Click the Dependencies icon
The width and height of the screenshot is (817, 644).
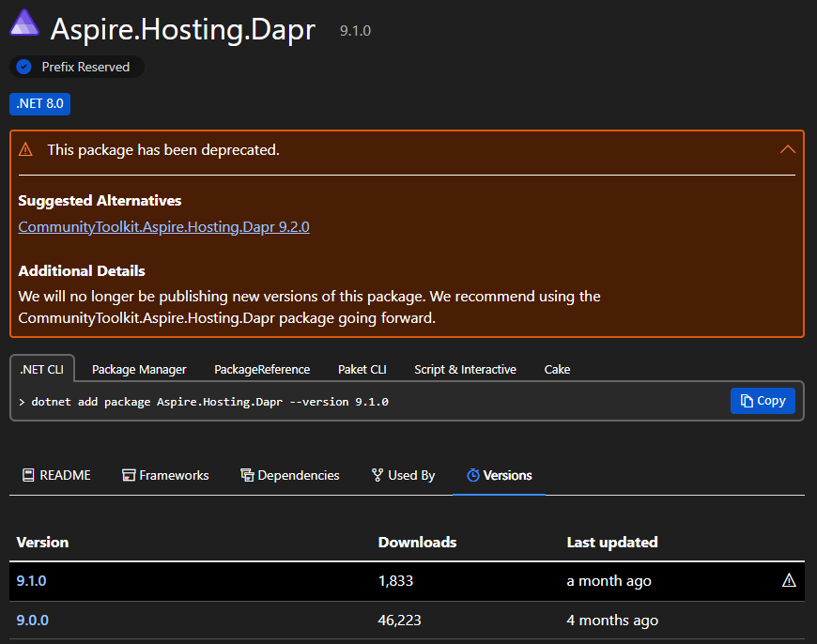click(247, 475)
